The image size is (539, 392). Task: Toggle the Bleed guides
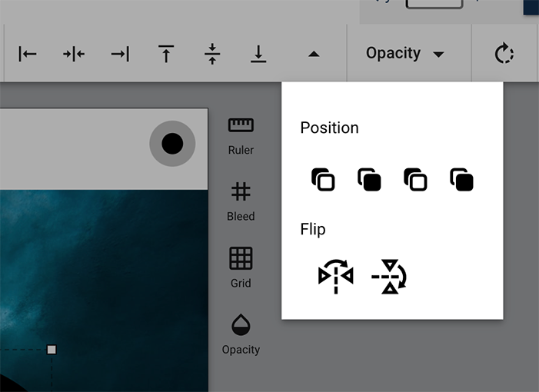(241, 201)
